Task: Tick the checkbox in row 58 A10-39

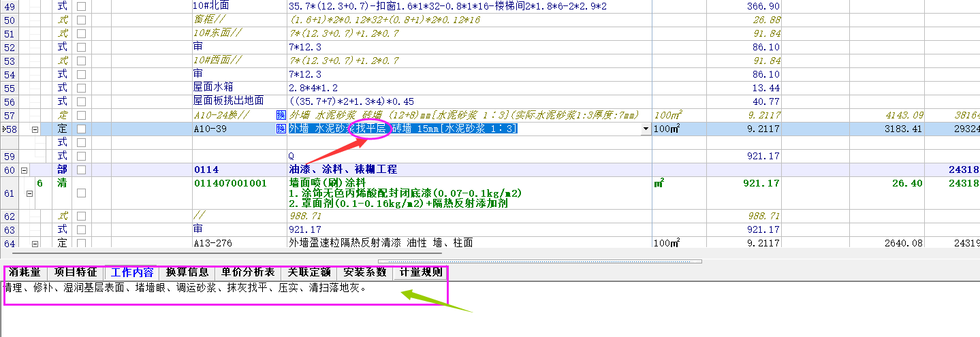Action: [81, 129]
